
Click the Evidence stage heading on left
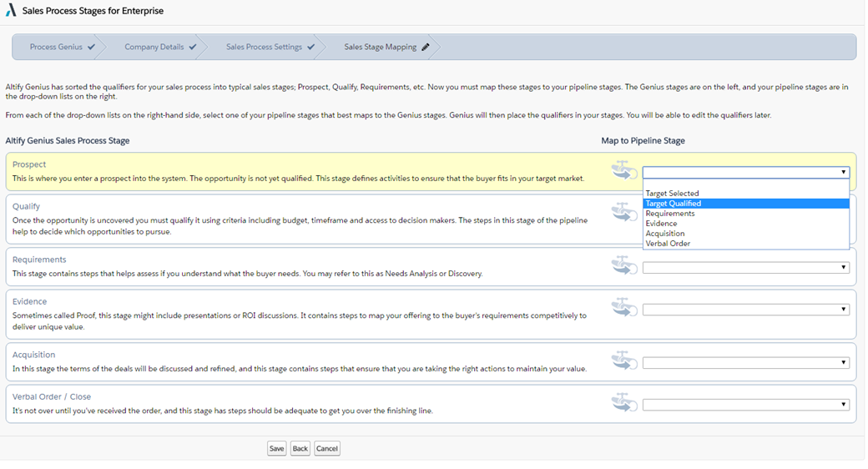tap(29, 302)
